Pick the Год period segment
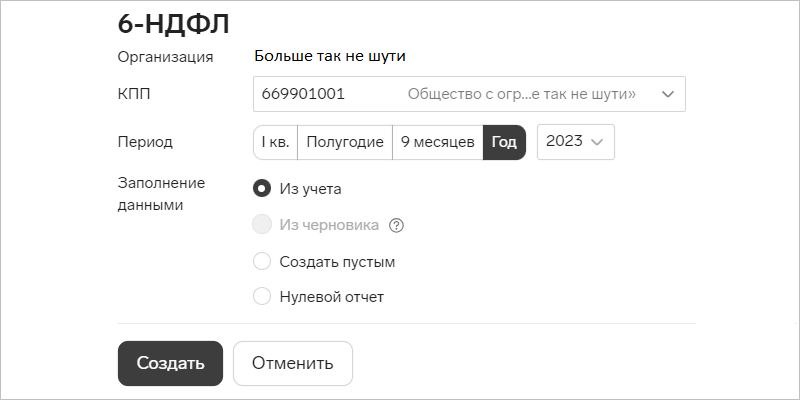800x400 pixels. click(x=504, y=142)
